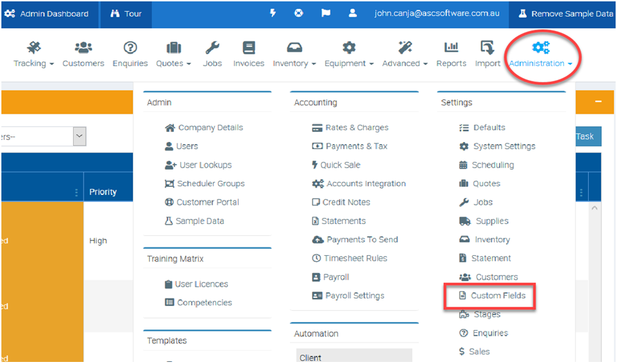This screenshot has height=364, width=617.
Task: Choose Rates & Charges under Accounting
Action: coord(356,128)
